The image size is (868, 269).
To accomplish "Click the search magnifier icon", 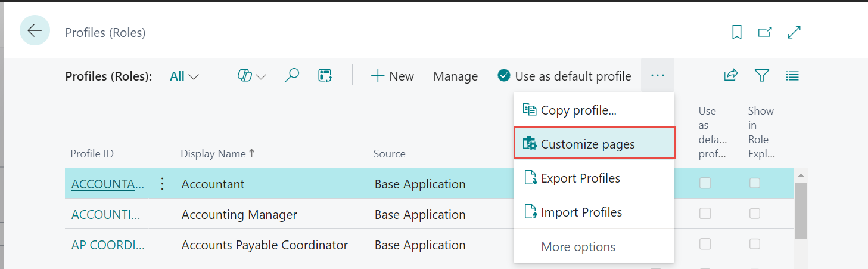I will (x=292, y=76).
